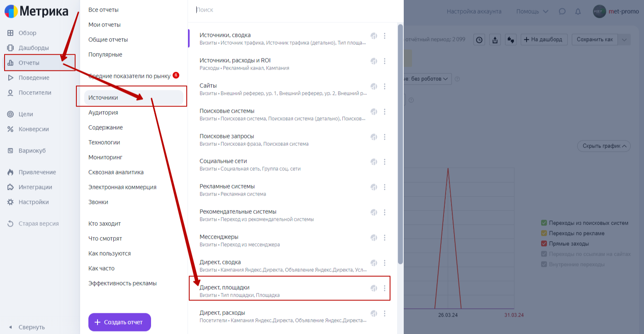Open three-dot menu for Директ, площадки

pyautogui.click(x=385, y=288)
